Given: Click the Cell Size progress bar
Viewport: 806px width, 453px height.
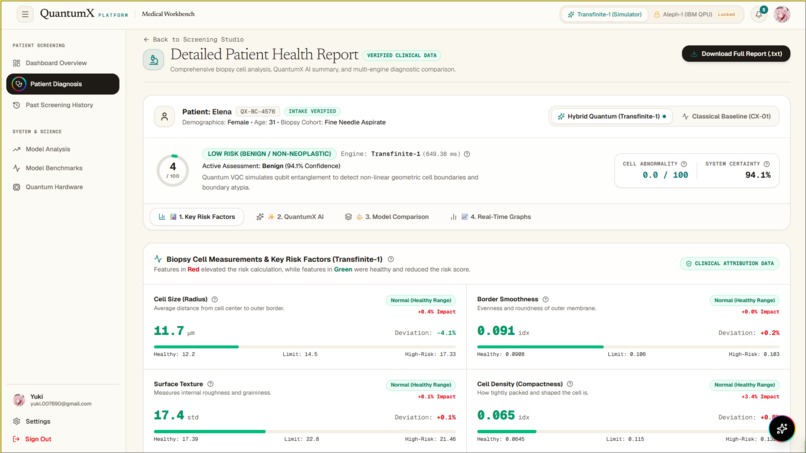Looking at the screenshot, I should pos(304,347).
